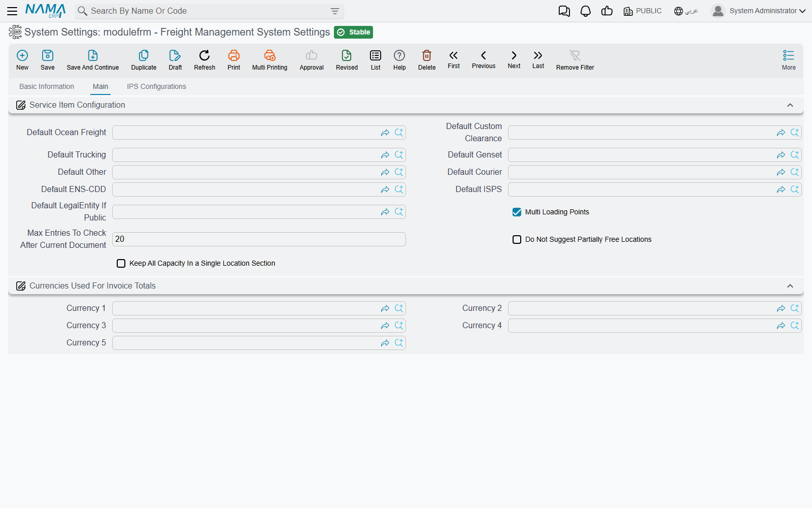Image resolution: width=812 pixels, height=508 pixels.
Task: Open the hamburger main menu
Action: pos(12,11)
